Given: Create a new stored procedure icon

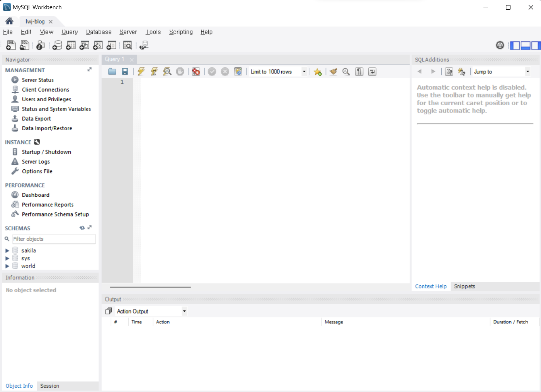Looking at the screenshot, I should [x=98, y=45].
